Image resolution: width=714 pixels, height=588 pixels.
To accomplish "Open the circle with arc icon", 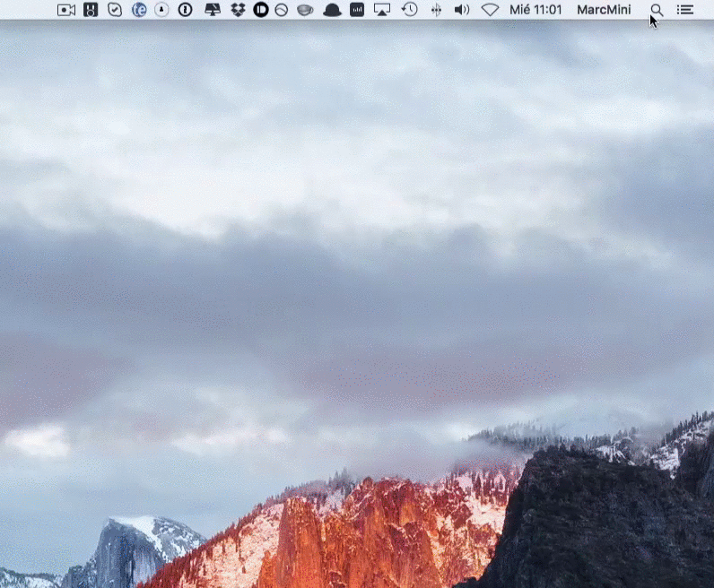I will [x=282, y=10].
